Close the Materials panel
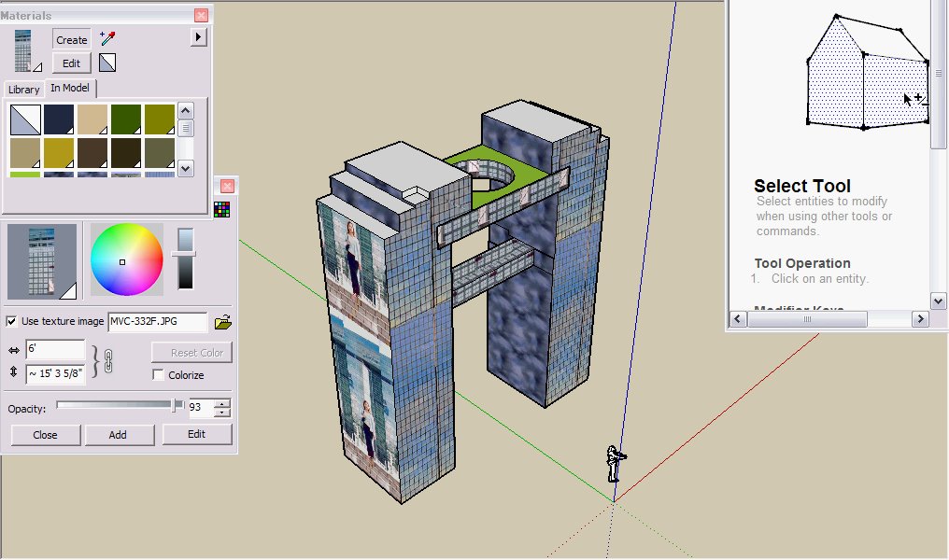949x560 pixels. pyautogui.click(x=201, y=15)
